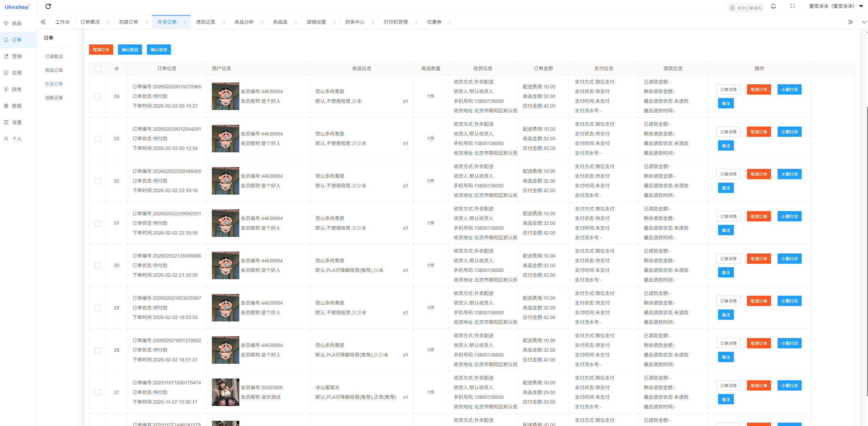
Task: Select the checkbox for order 34
Action: [98, 97]
